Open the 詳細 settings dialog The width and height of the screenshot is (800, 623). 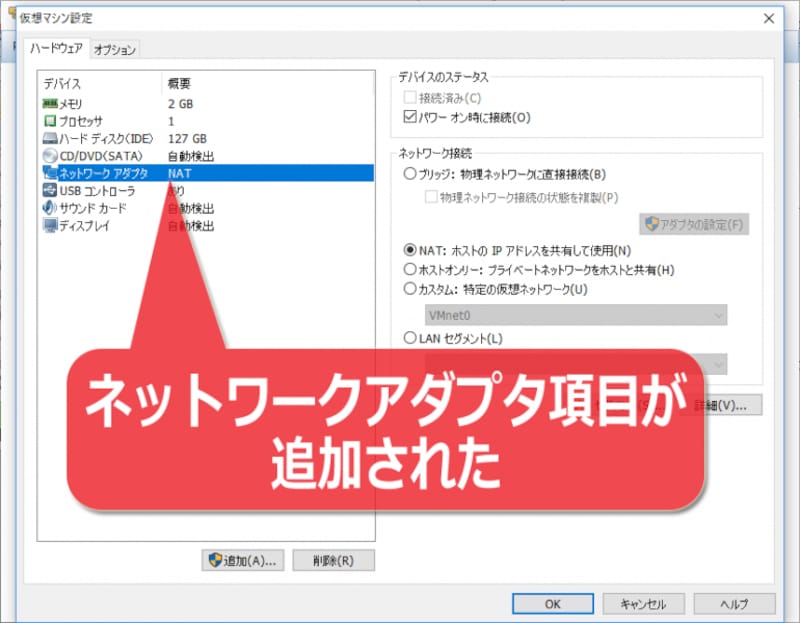(731, 404)
